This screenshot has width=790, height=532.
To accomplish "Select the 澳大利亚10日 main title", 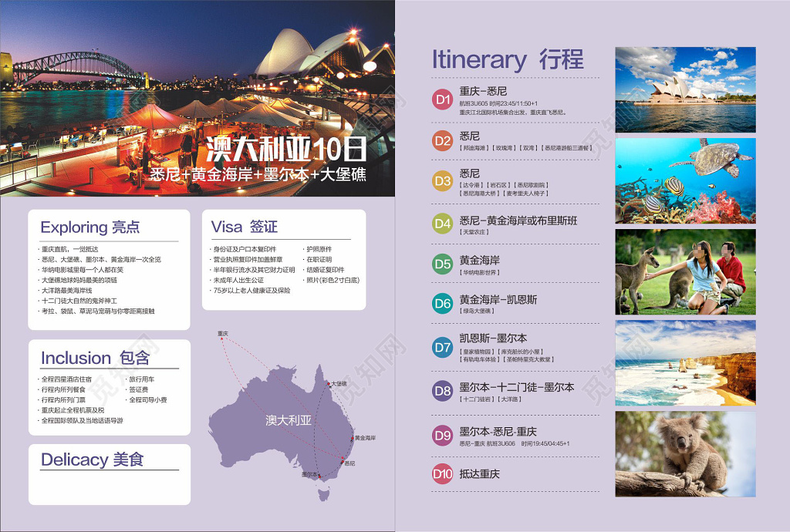I will (285, 150).
